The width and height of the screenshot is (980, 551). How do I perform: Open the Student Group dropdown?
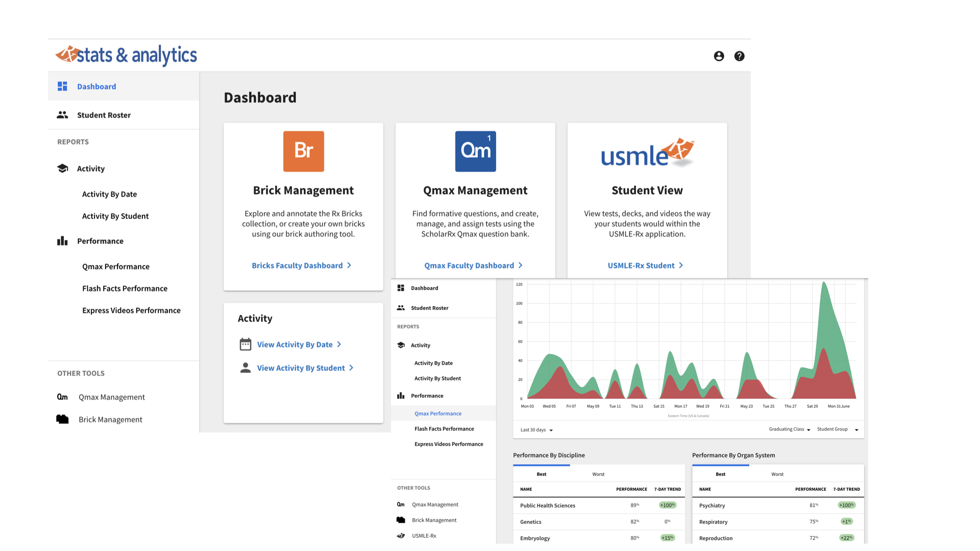838,430
